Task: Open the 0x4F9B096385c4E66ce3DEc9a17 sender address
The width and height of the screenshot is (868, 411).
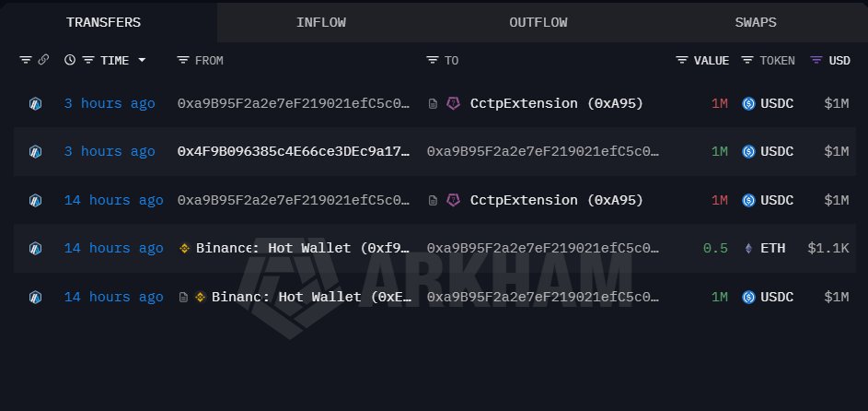Action: (x=294, y=152)
